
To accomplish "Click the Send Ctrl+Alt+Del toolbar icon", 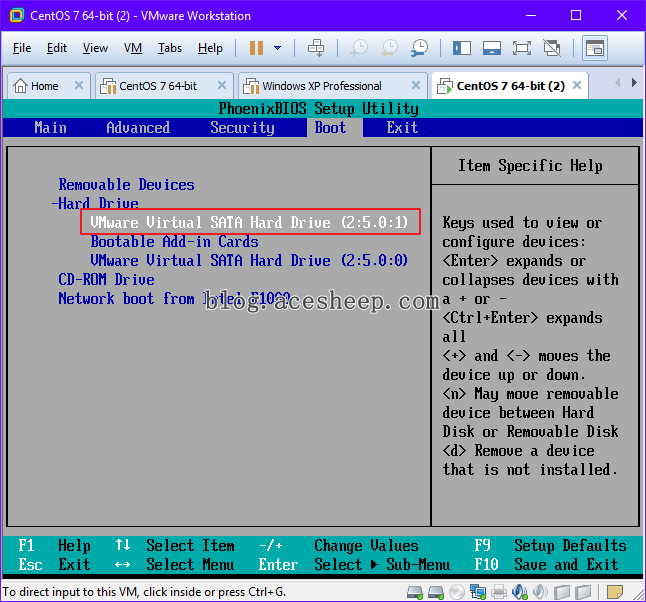I will tap(316, 48).
